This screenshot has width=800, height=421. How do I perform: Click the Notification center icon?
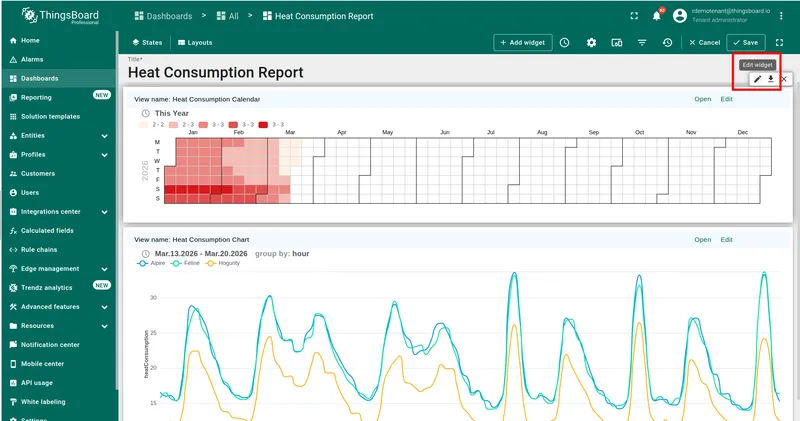coord(13,345)
